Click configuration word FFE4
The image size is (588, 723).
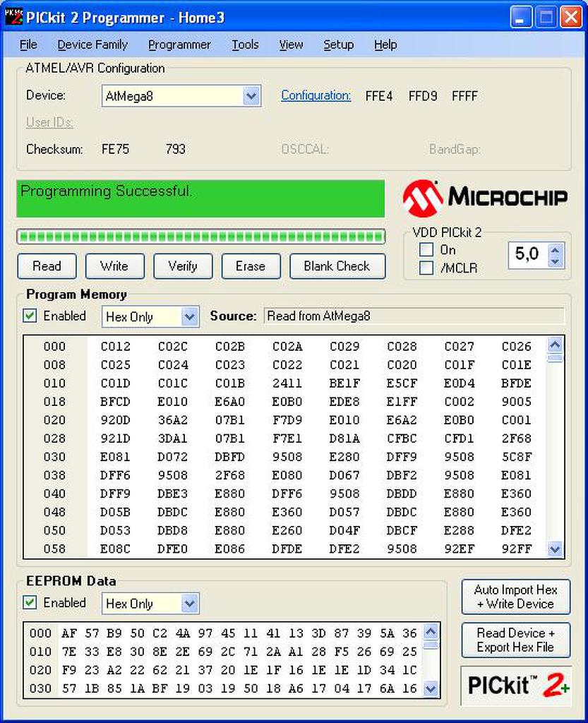click(x=379, y=96)
